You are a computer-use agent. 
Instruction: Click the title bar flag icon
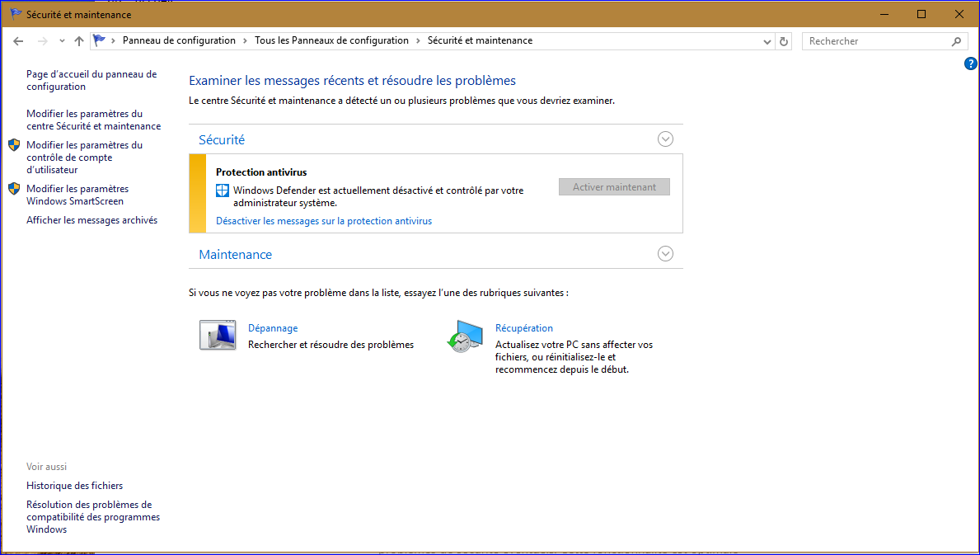(x=16, y=14)
